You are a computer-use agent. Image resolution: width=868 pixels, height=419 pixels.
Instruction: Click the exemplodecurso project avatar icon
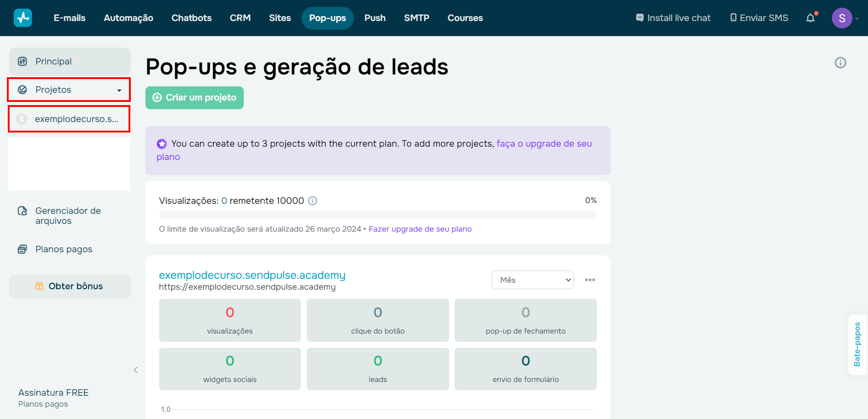(x=21, y=119)
